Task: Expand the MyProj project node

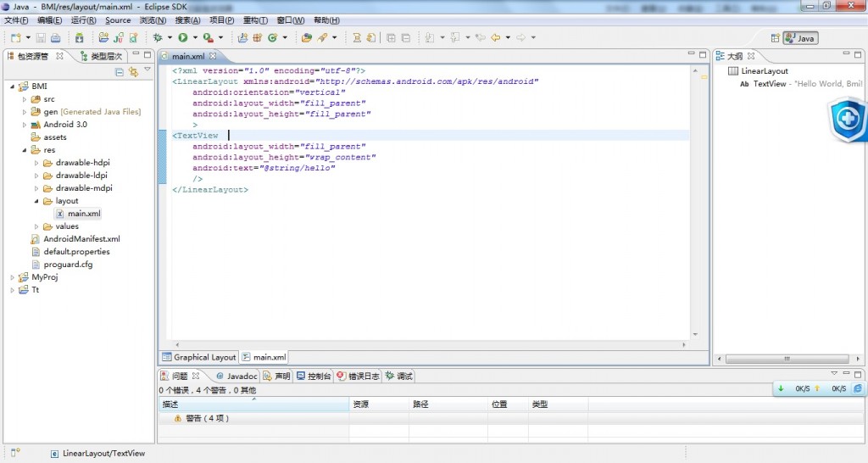Action: [x=13, y=277]
